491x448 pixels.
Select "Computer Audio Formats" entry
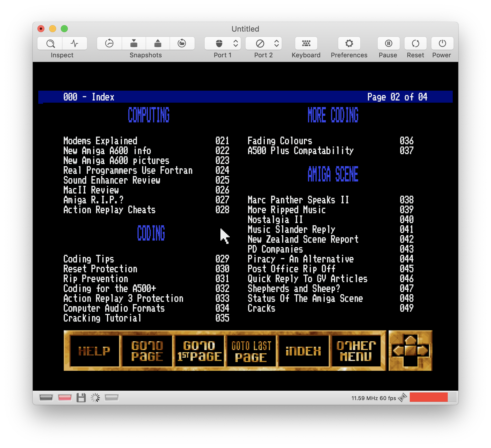tap(114, 308)
